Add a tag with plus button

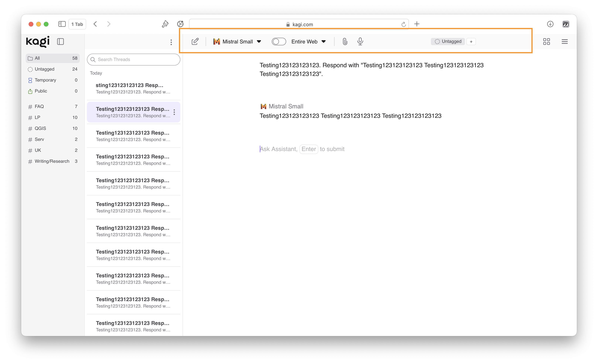(471, 42)
